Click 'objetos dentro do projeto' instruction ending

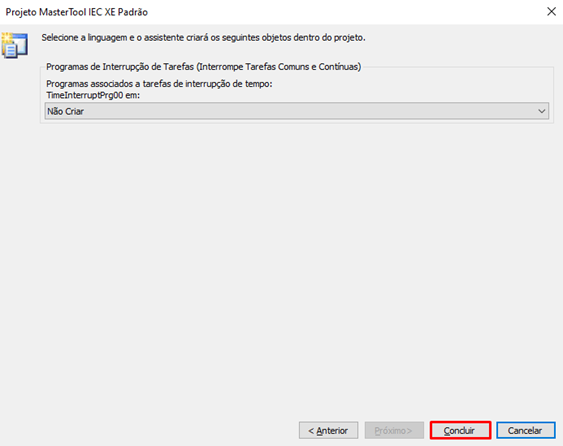(x=313, y=38)
